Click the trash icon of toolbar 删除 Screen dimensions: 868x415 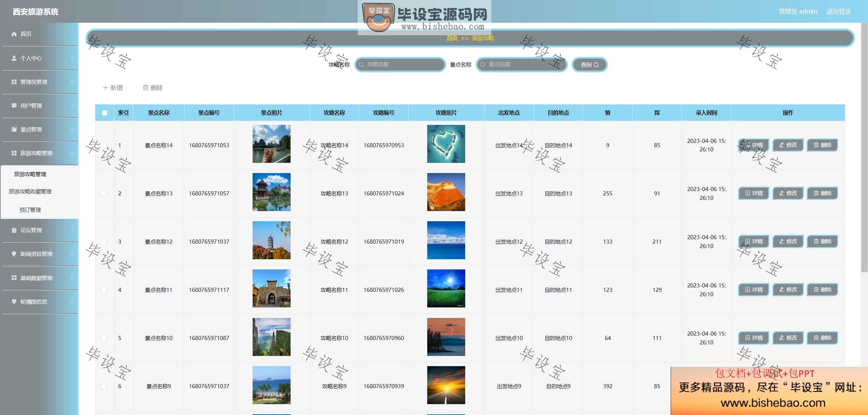click(145, 88)
